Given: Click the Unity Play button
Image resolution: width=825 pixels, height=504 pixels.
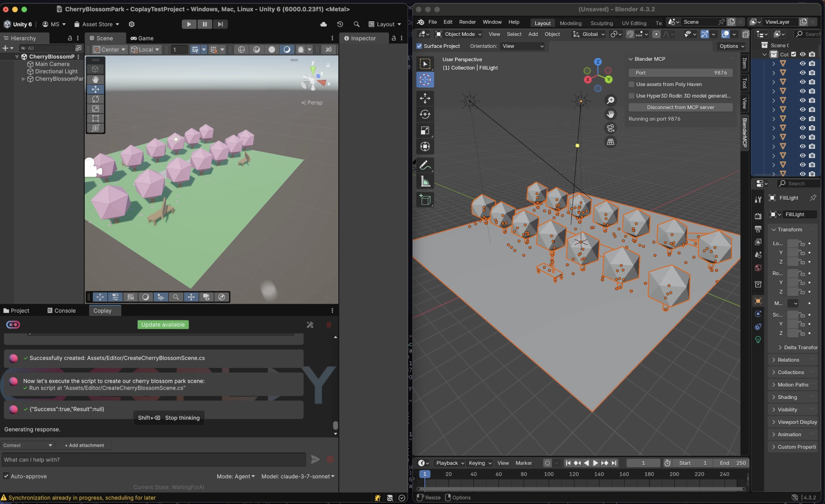Looking at the screenshot, I should coord(189,24).
